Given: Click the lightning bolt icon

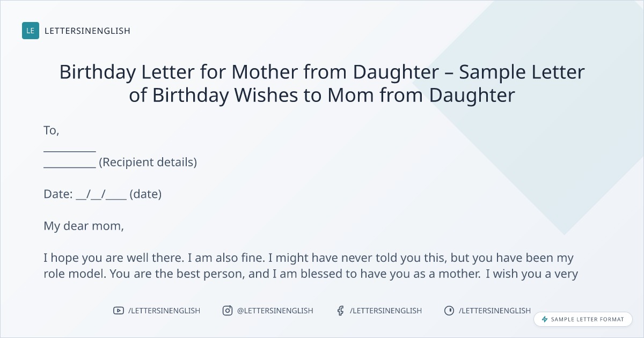Looking at the screenshot, I should [545, 319].
